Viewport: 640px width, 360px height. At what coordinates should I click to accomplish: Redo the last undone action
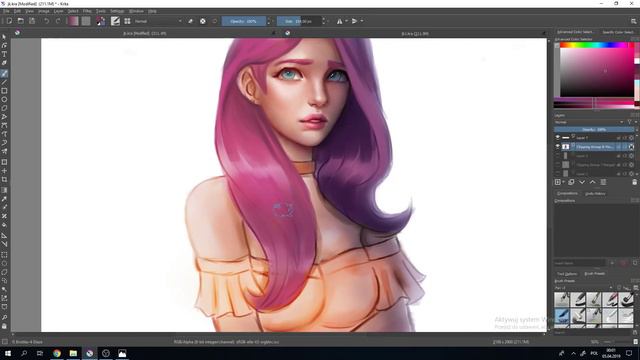58,21
